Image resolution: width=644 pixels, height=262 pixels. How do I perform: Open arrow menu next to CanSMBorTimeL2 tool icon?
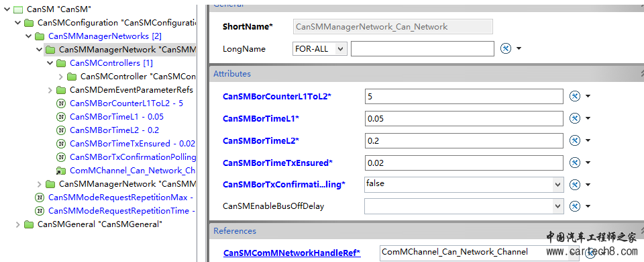tap(588, 140)
